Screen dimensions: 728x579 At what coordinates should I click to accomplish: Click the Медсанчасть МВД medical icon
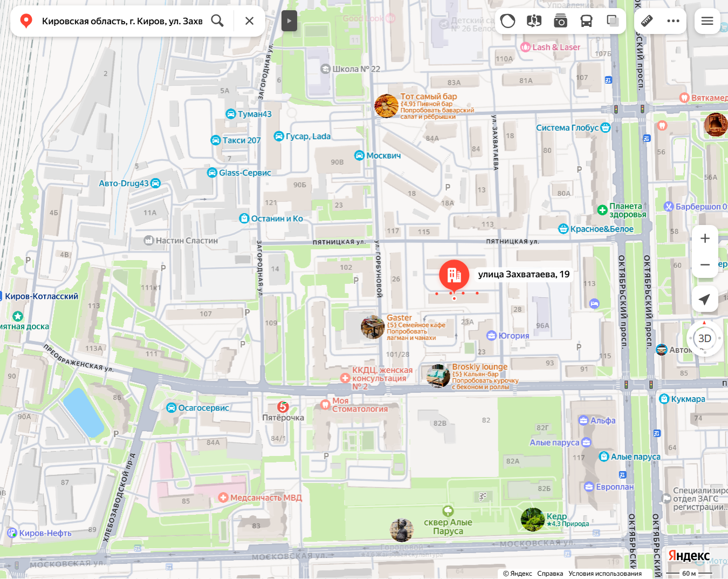pos(223,498)
